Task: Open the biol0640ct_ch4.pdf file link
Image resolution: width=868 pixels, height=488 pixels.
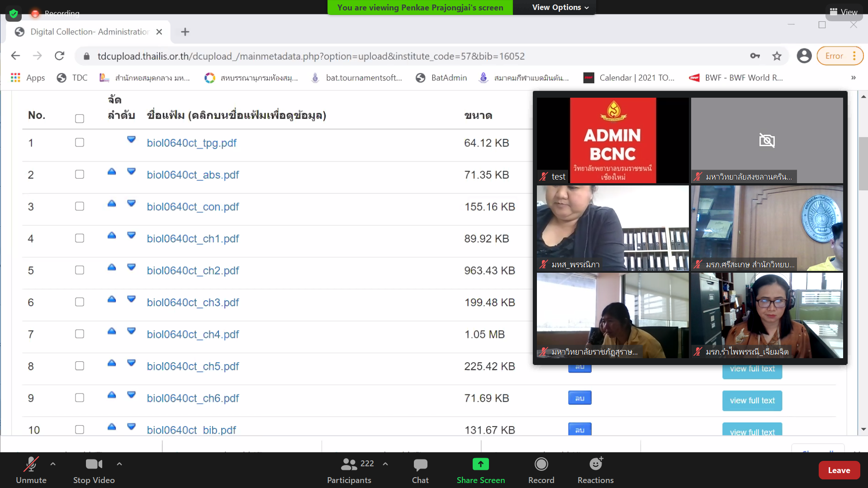Action: point(193,334)
